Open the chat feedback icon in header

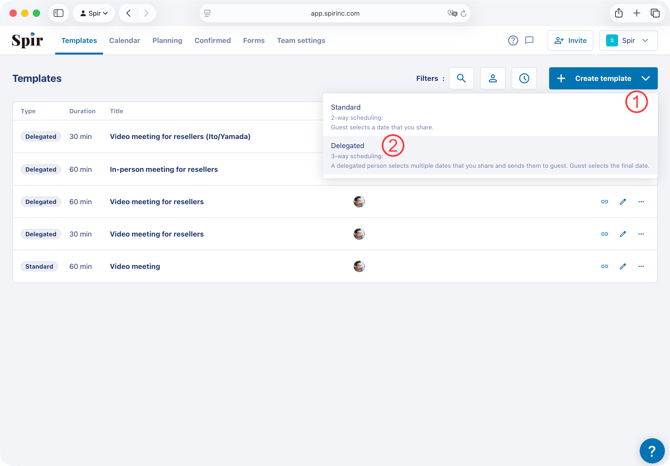pyautogui.click(x=529, y=41)
